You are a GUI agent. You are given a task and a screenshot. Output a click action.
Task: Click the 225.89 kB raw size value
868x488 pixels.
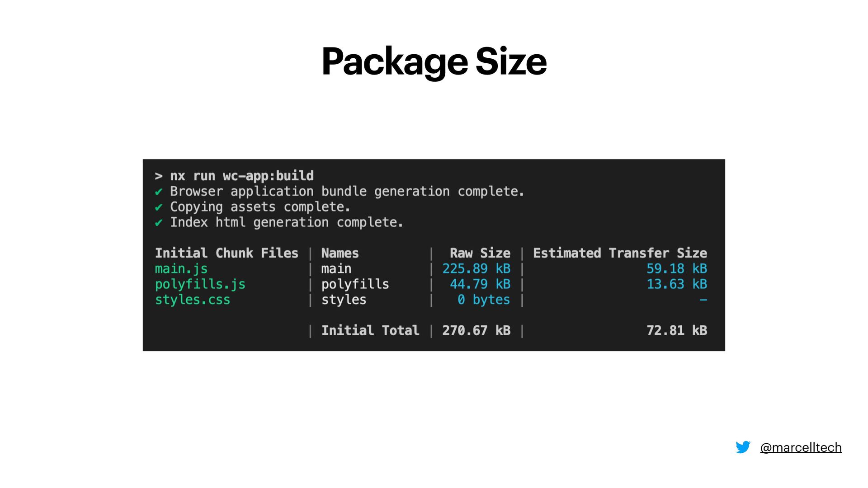point(476,269)
